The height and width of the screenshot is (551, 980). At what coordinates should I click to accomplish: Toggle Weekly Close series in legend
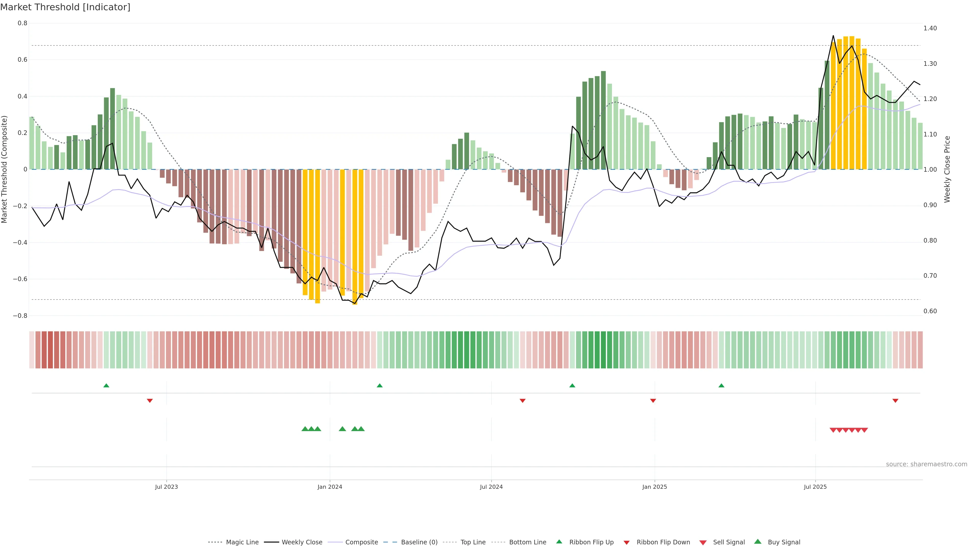302,542
